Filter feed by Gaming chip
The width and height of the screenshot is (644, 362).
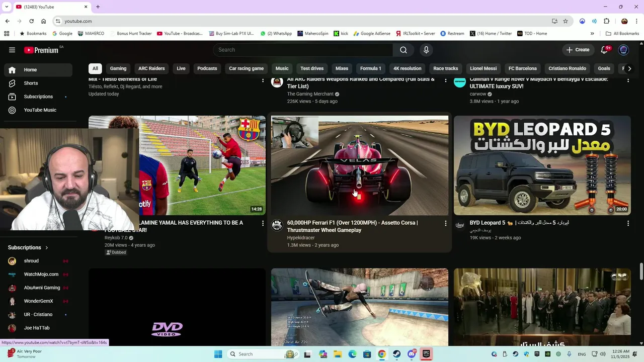(118, 68)
